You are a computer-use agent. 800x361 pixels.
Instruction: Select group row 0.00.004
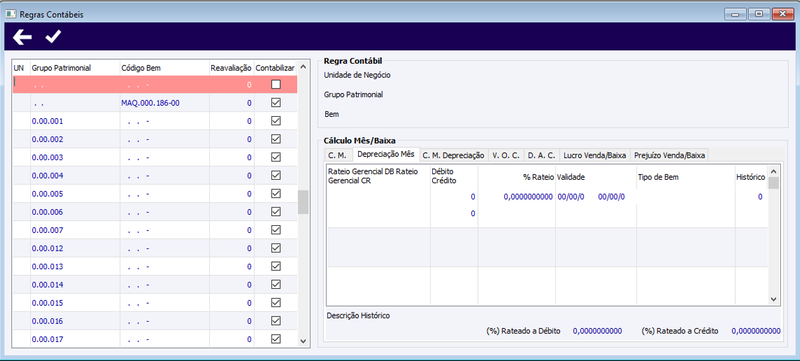pos(155,175)
